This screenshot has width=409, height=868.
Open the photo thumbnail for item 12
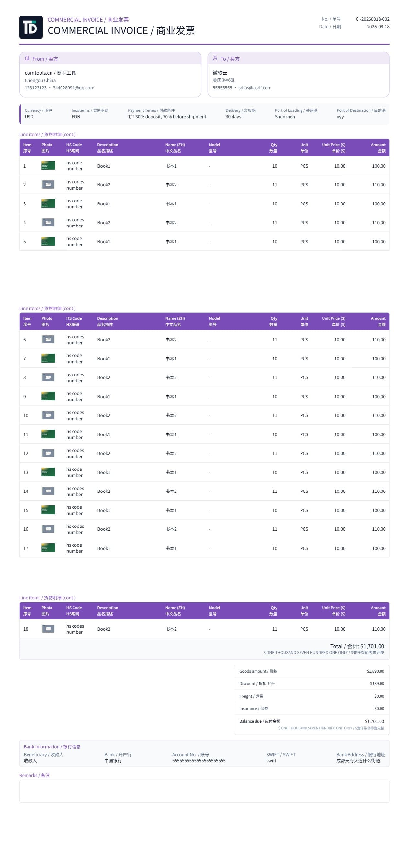48,453
